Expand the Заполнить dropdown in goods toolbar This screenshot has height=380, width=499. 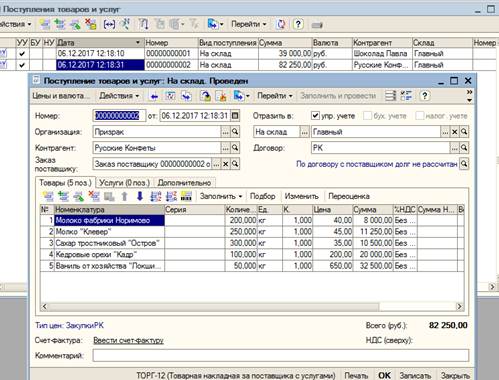click(x=221, y=196)
